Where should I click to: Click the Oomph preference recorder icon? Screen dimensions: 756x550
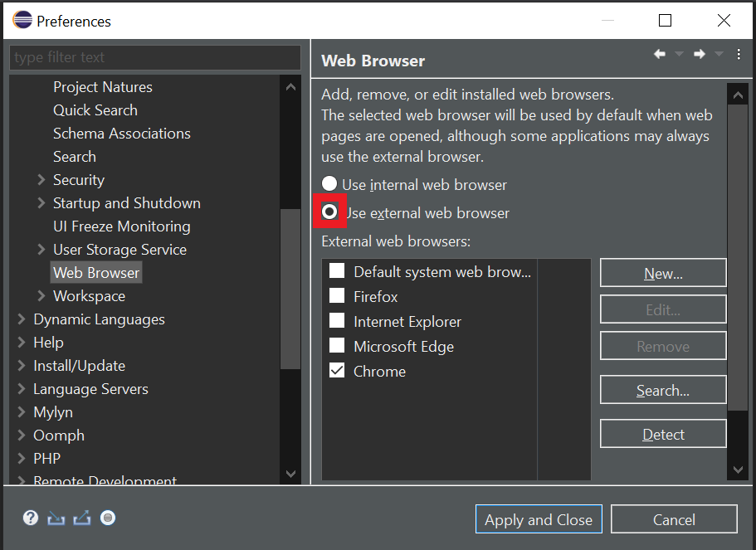tap(107, 518)
